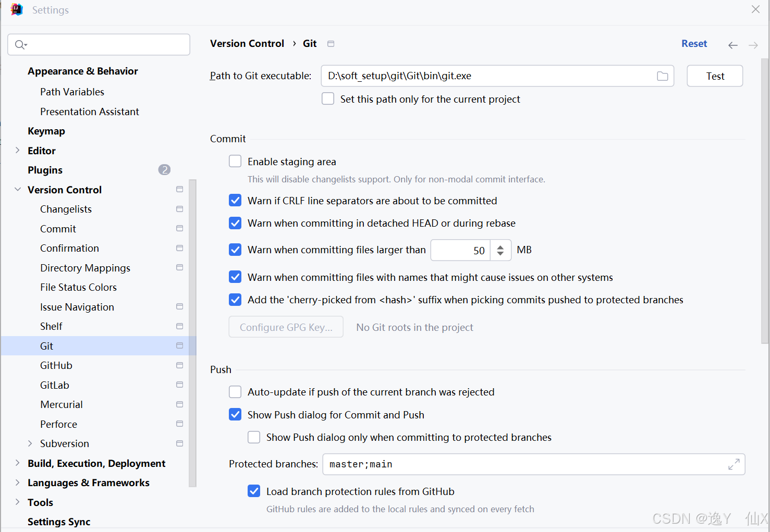Click the search magnifier icon in settings search
This screenshot has height=532, width=770.
20,45
